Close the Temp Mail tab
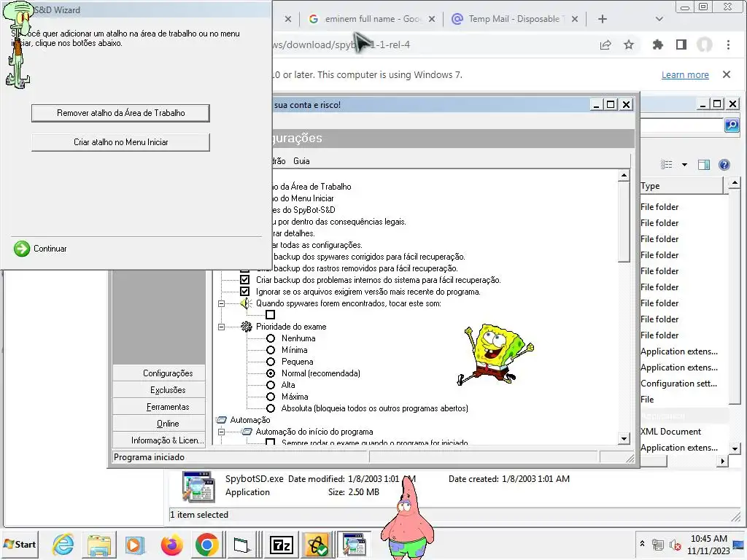 (575, 19)
